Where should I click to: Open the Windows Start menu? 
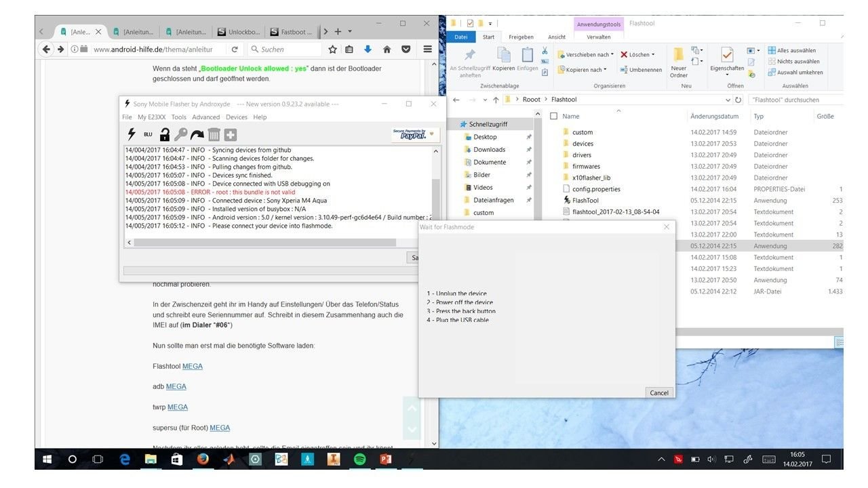click(x=47, y=460)
